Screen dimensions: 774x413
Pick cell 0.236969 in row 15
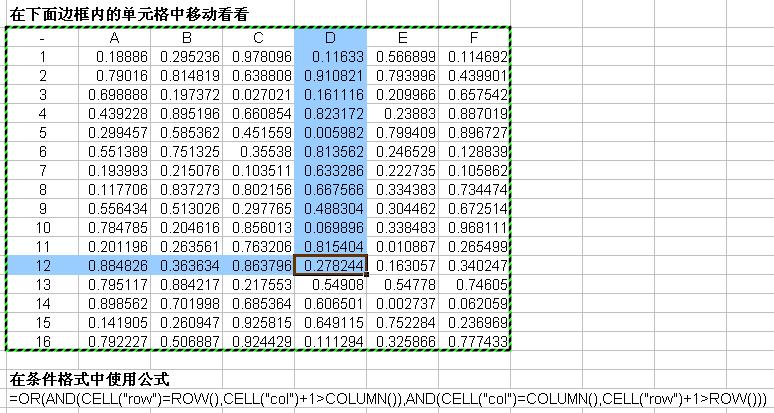(474, 323)
